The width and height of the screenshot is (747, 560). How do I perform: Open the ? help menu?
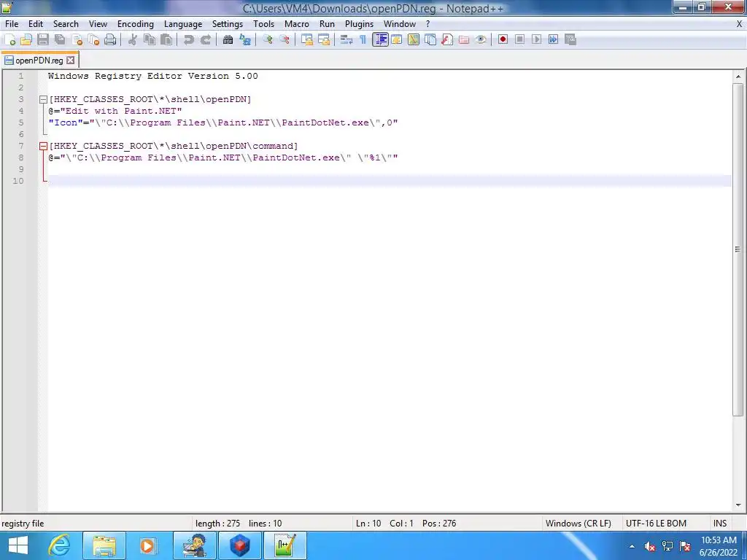pos(427,24)
